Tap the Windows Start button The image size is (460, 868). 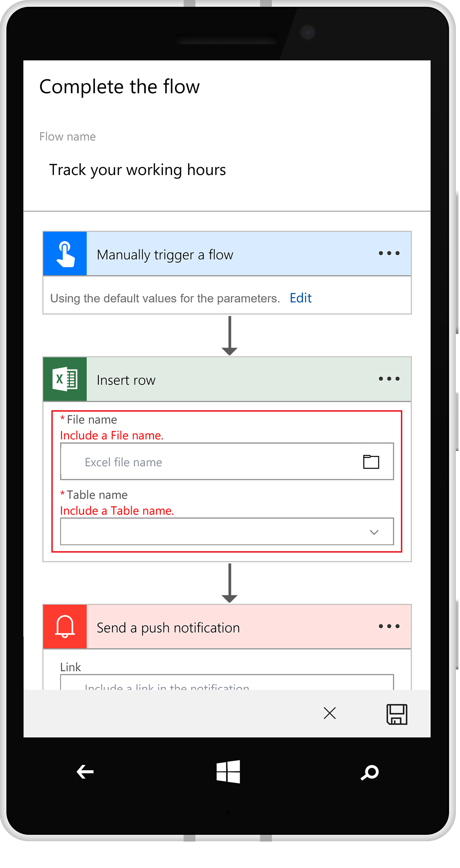coord(228,772)
